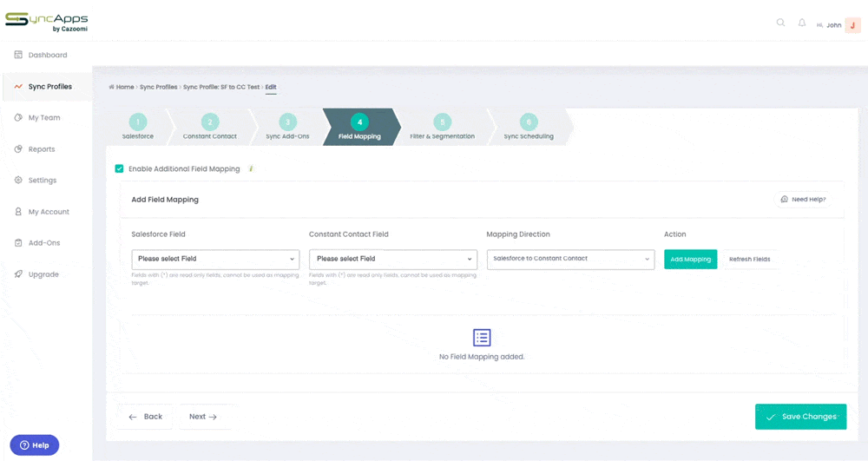Viewport: 868px width, 461px height.
Task: Click the empty field mapping list icon
Action: click(482, 338)
